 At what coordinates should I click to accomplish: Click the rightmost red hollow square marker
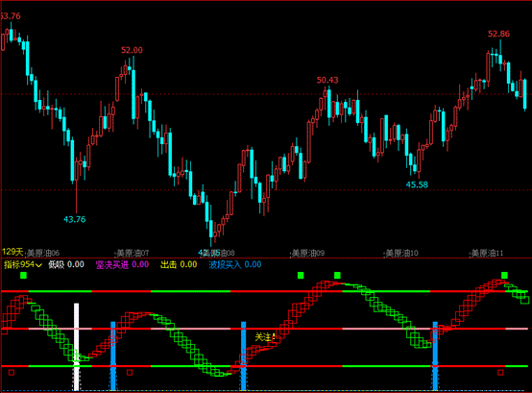coord(500,372)
